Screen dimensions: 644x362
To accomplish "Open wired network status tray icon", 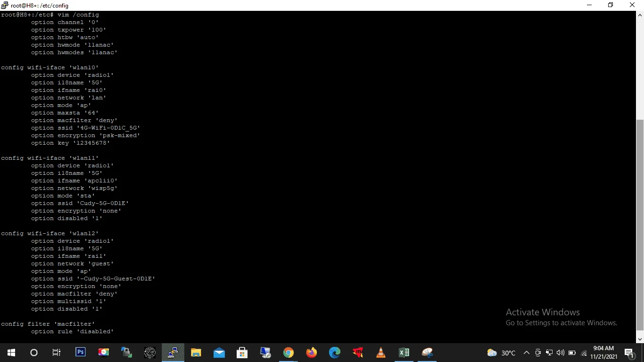I will click(x=549, y=353).
